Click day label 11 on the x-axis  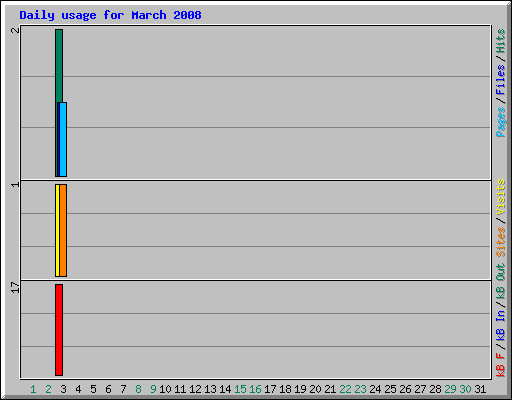pyautogui.click(x=180, y=389)
